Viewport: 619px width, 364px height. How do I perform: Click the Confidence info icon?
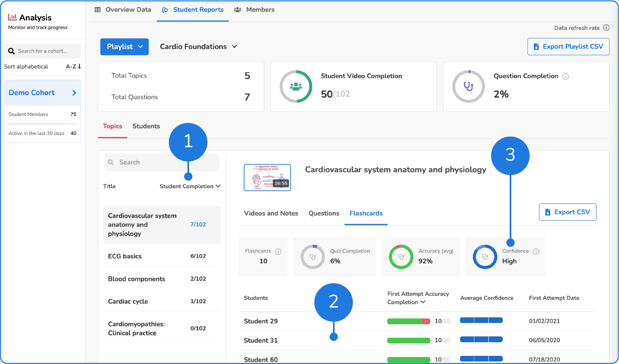click(536, 252)
